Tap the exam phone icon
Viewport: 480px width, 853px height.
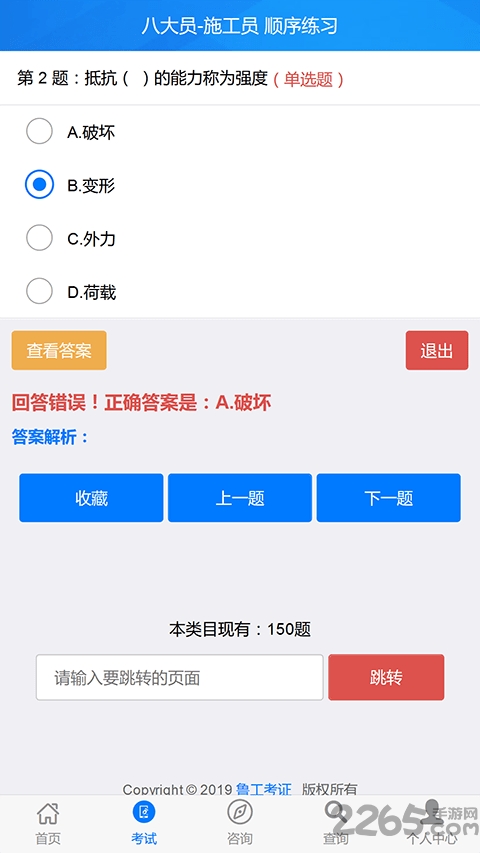tap(144, 813)
